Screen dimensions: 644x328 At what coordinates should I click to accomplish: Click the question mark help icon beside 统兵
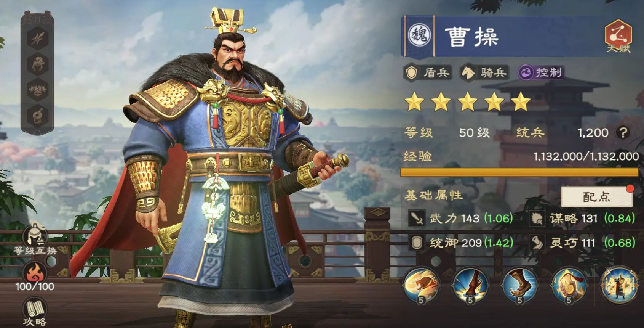tap(623, 133)
